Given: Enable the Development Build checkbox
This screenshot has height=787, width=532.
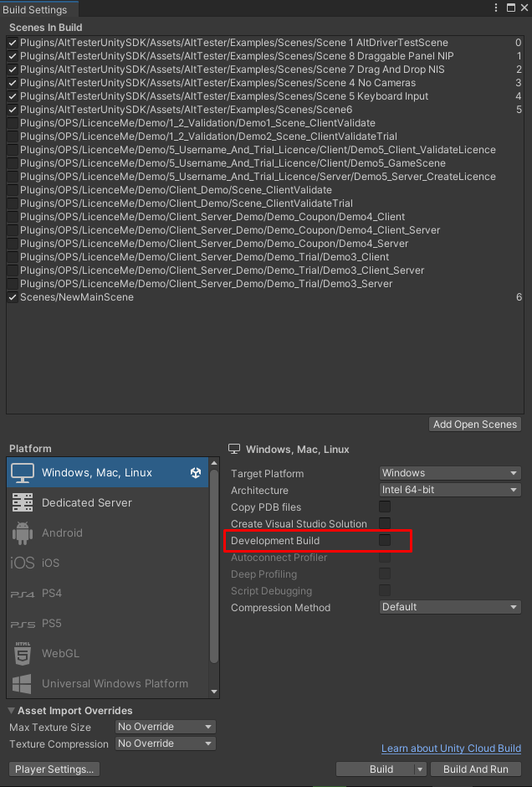Looking at the screenshot, I should 384,540.
